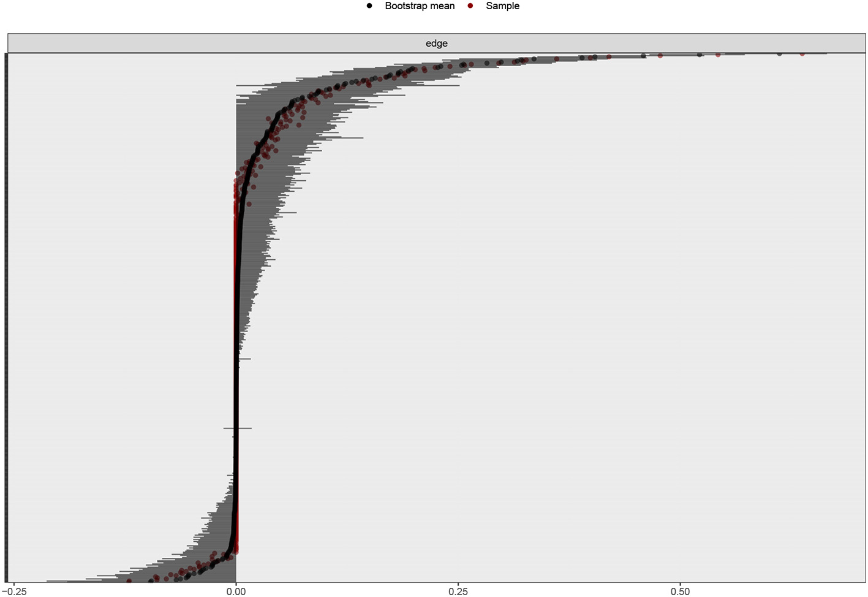Click the "edge" facet strip header
Viewport: 868px width, 597px height.
[436, 44]
